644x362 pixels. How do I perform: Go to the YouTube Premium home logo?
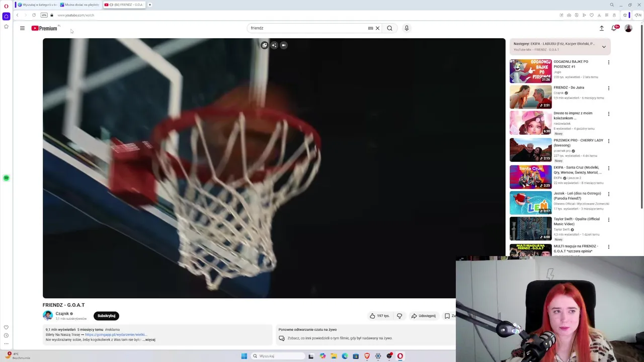click(44, 28)
